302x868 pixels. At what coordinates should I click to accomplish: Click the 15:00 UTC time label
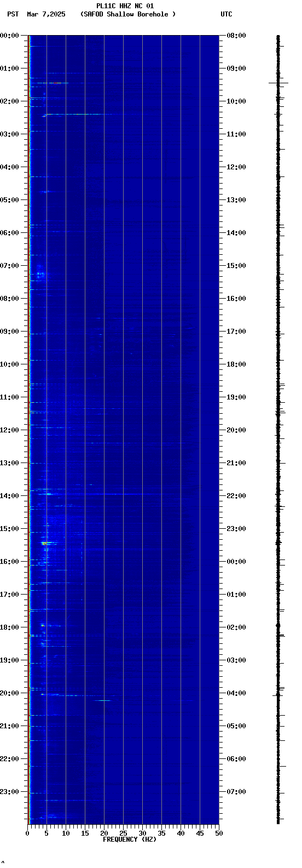click(x=236, y=266)
